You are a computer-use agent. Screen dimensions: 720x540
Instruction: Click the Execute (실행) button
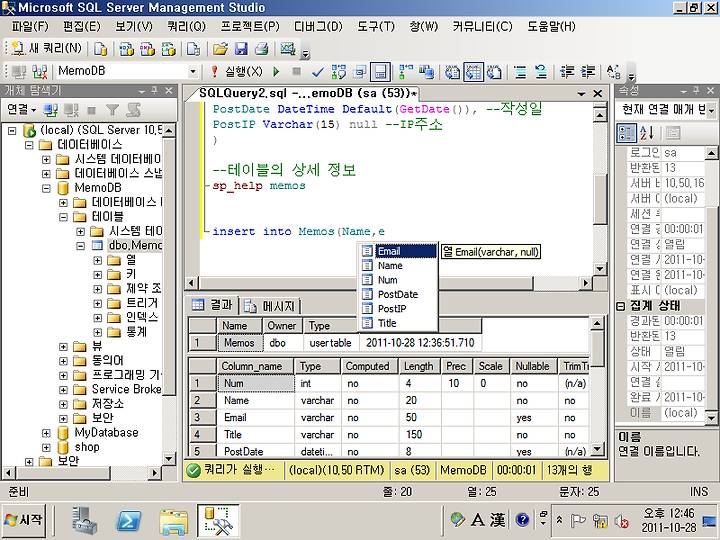coord(237,72)
